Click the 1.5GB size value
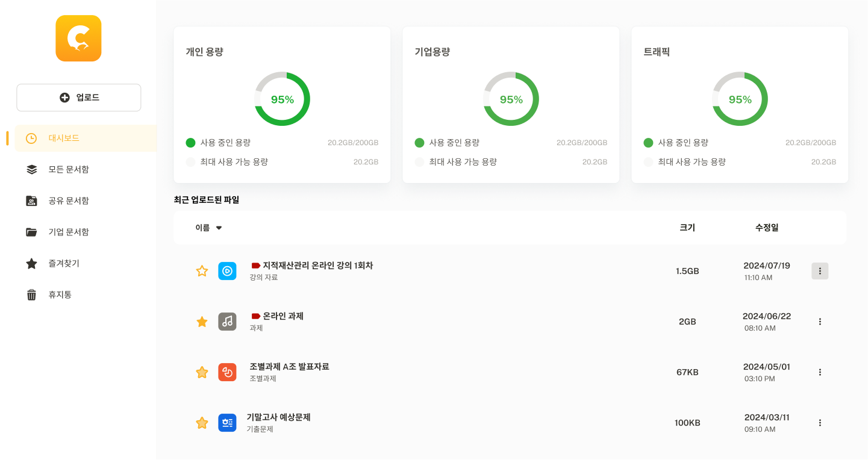Screen dimensions: 868x460 [x=687, y=272]
